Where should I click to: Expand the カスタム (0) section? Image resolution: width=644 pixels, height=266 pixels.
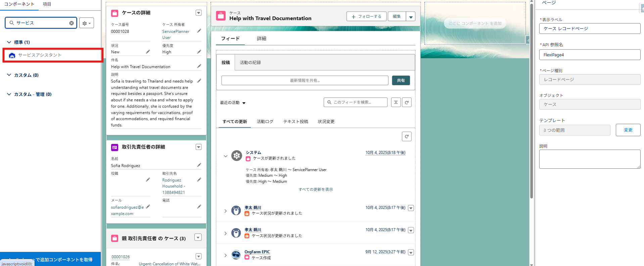9,75
